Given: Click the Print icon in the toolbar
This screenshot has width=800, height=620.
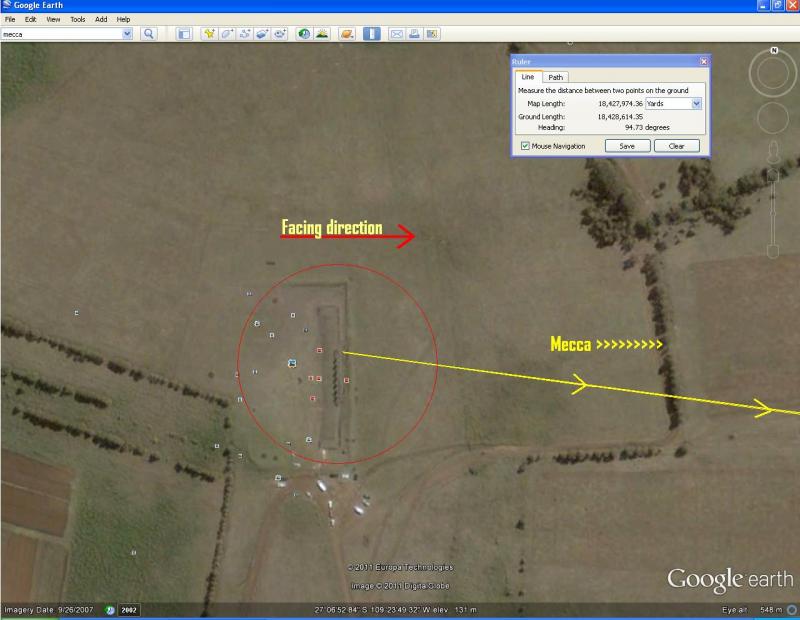Looking at the screenshot, I should point(414,34).
